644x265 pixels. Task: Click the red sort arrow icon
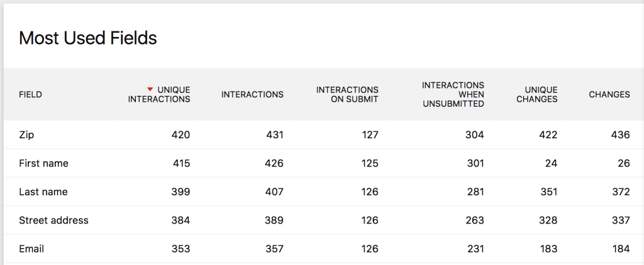150,90
